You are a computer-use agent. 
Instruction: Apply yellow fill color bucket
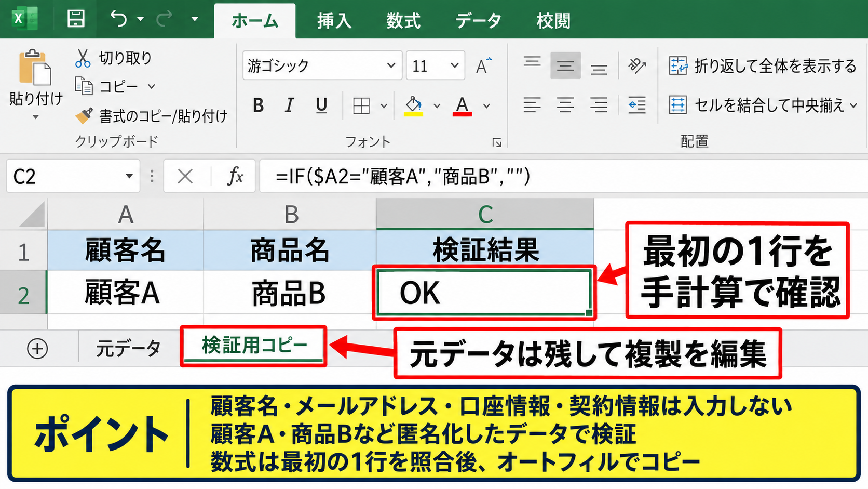click(414, 106)
